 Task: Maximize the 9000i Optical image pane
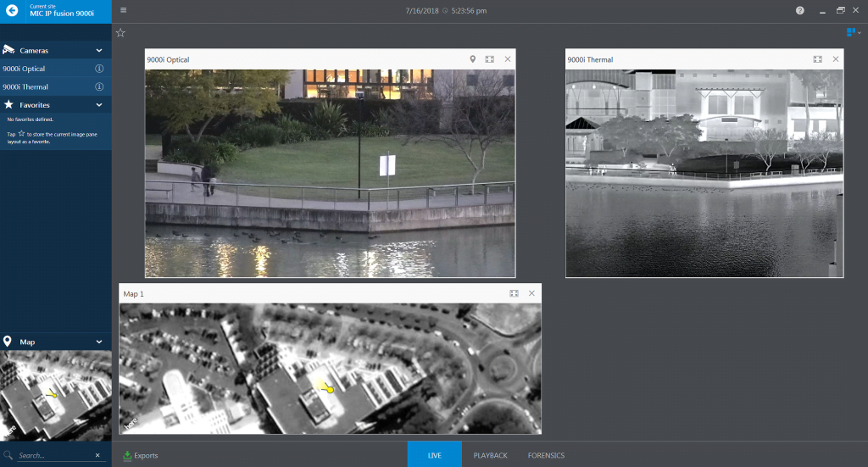489,59
